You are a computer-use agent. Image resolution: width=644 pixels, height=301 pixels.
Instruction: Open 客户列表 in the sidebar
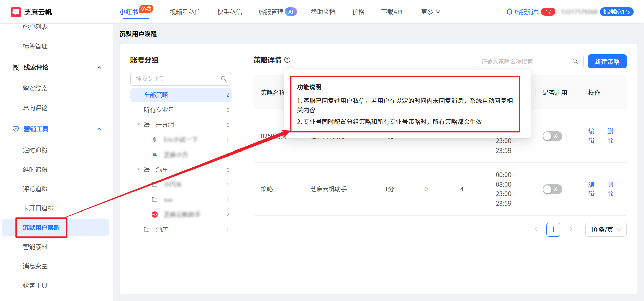[35, 27]
